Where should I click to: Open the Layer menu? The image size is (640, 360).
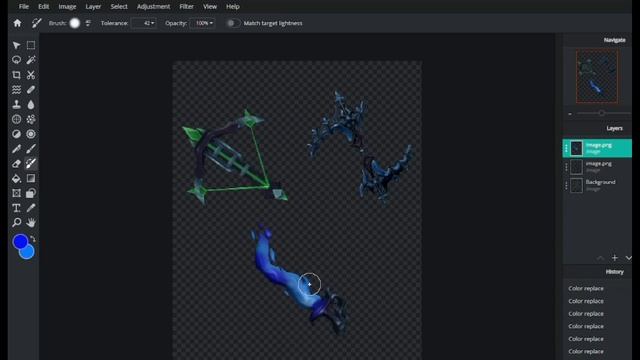pos(93,7)
